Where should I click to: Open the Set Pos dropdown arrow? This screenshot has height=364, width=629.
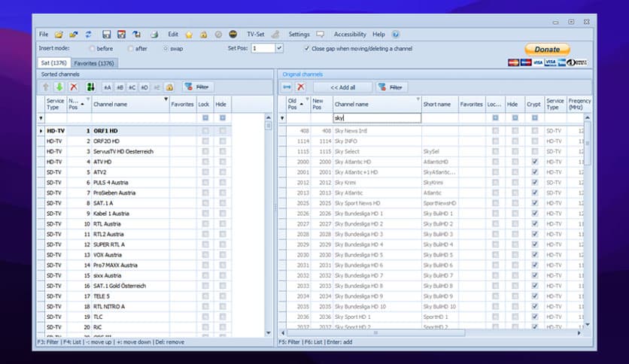tap(279, 48)
